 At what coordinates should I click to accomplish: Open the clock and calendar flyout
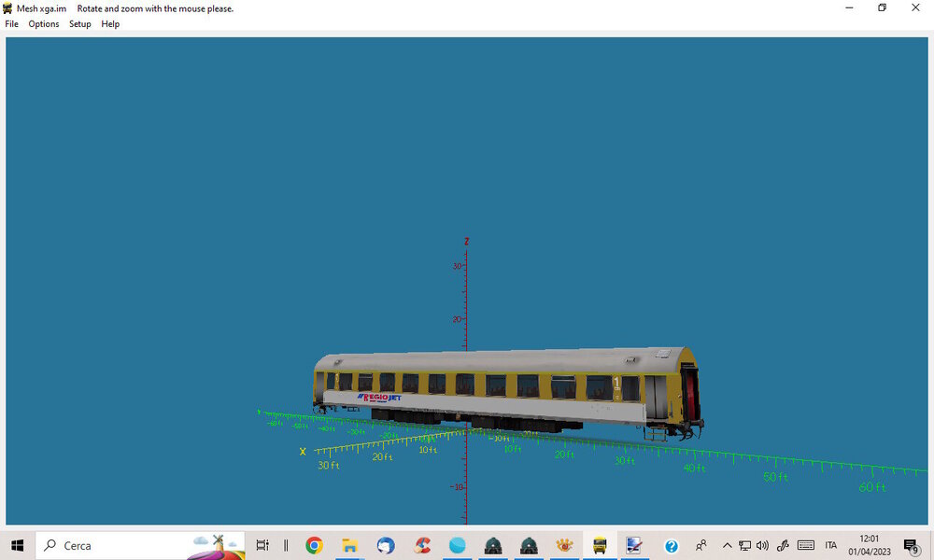pyautogui.click(x=869, y=545)
